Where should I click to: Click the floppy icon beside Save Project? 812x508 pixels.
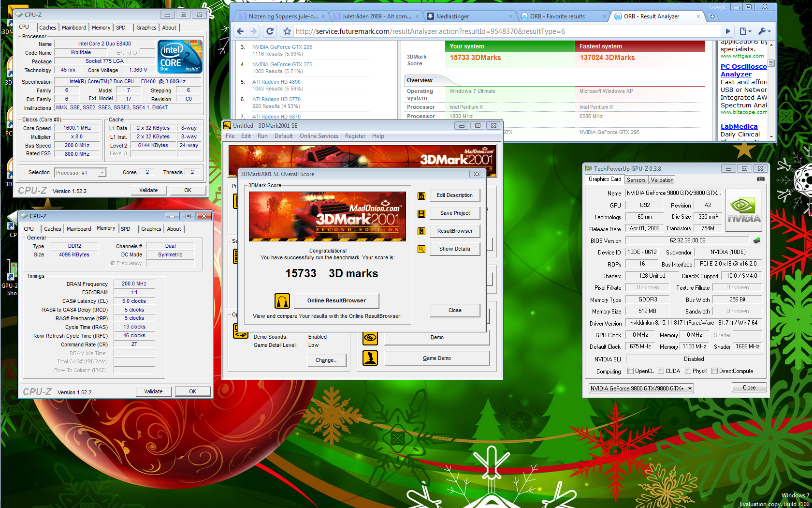point(421,213)
